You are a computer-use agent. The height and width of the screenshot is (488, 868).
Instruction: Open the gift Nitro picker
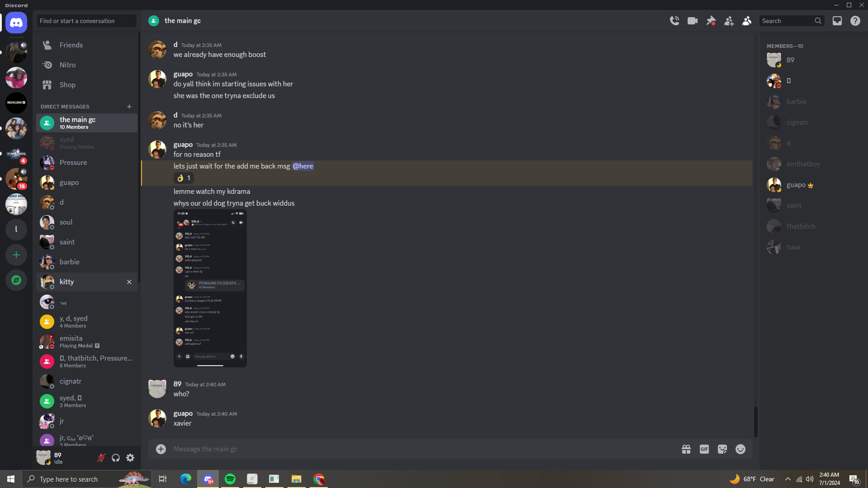point(686,449)
